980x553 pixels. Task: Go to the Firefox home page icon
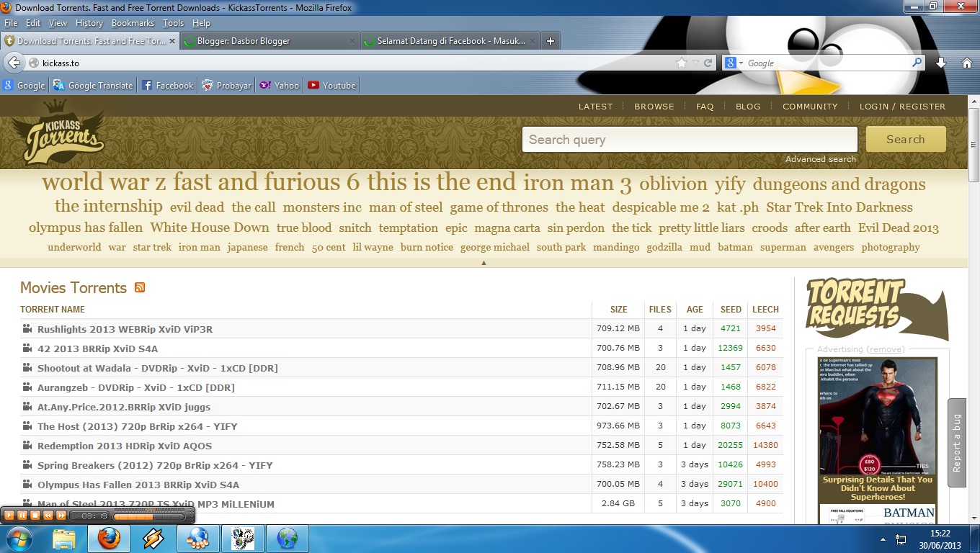[x=967, y=63]
